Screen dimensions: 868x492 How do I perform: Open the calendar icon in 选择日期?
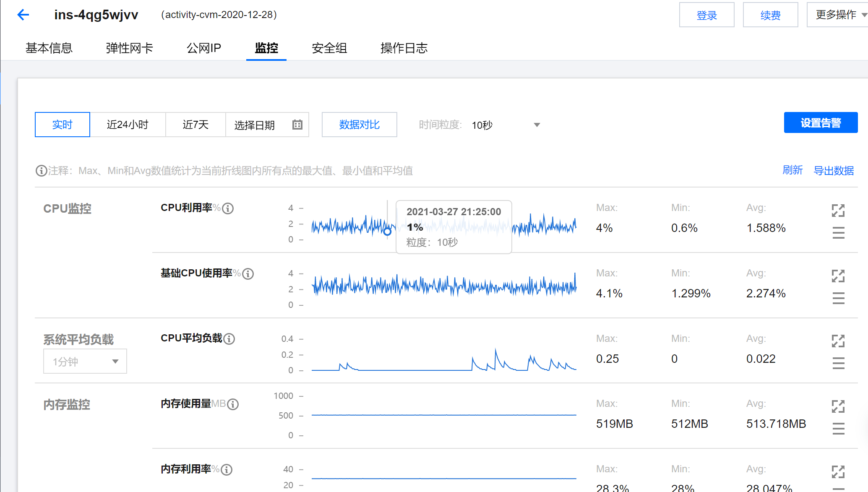click(x=297, y=125)
